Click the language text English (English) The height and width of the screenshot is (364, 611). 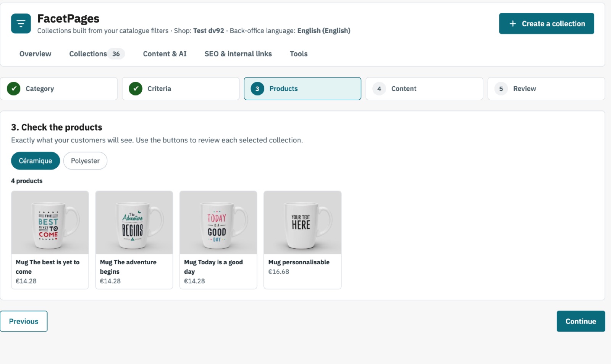[x=324, y=31]
